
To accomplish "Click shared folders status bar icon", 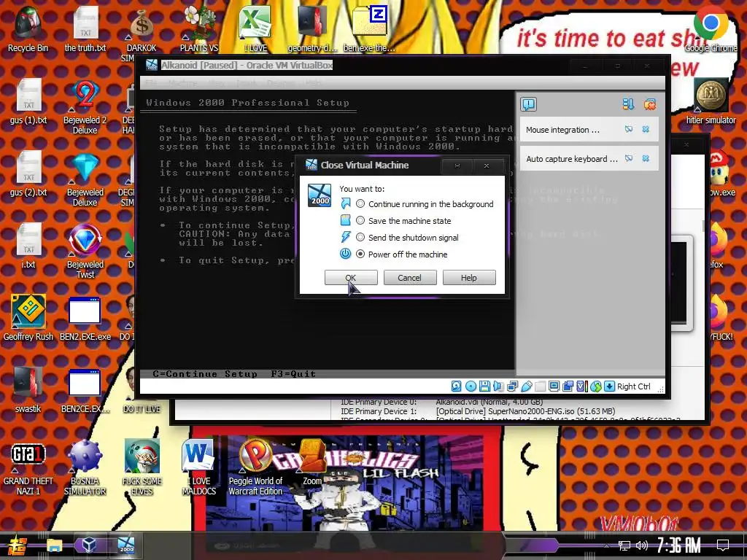I will pyautogui.click(x=541, y=386).
